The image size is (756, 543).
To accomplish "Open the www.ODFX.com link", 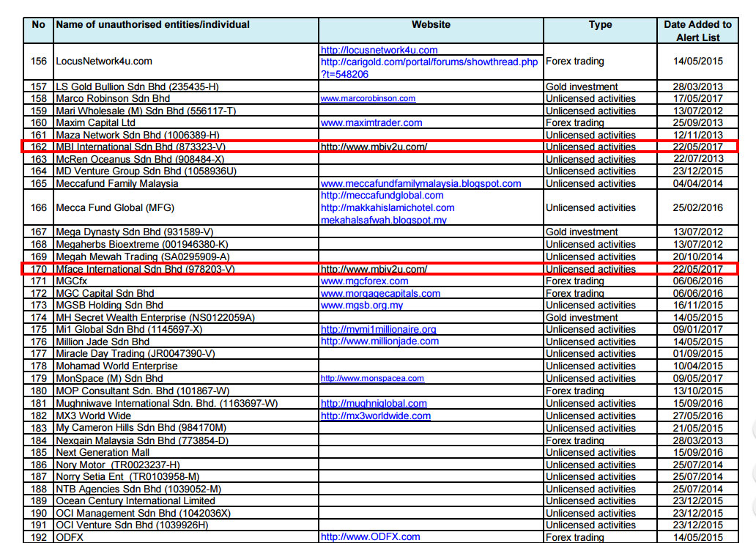I will coord(370,537).
